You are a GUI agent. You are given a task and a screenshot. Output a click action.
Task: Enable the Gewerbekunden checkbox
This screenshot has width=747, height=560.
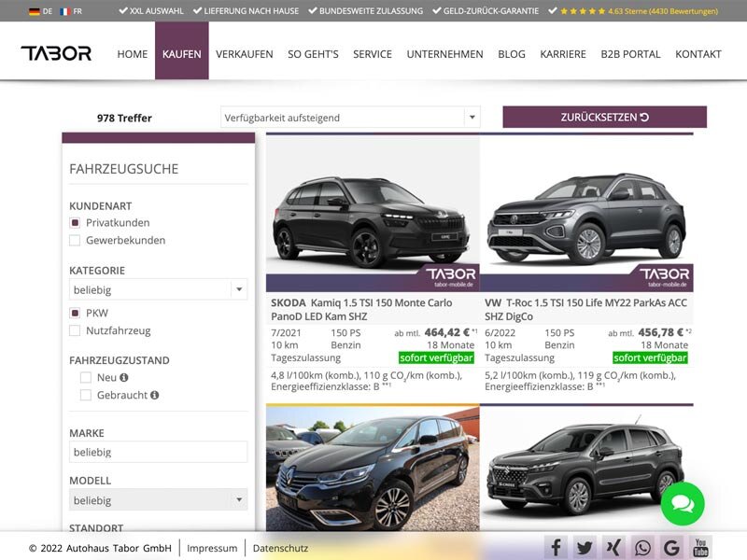tap(74, 240)
